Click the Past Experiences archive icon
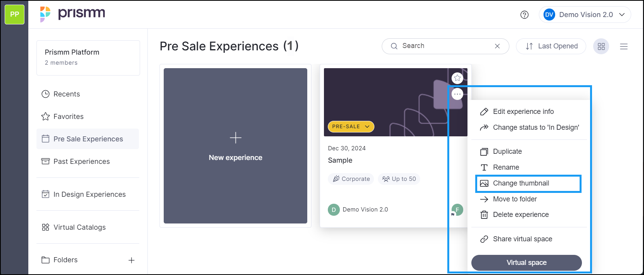The image size is (644, 275). 45,161
